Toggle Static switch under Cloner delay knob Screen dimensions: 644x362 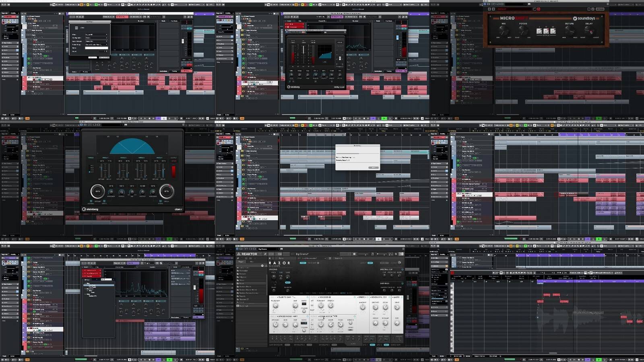[160, 201]
